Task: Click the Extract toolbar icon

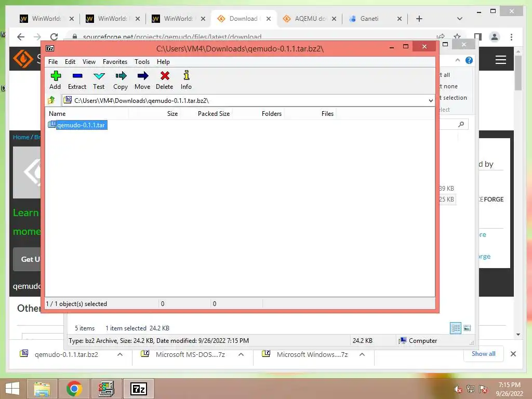Action: pos(77,80)
